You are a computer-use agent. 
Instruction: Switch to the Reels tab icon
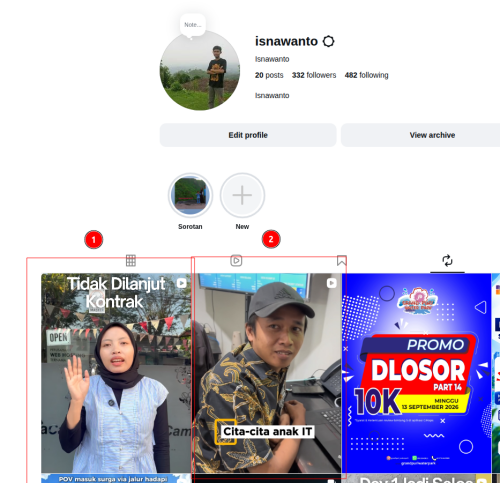click(x=236, y=260)
